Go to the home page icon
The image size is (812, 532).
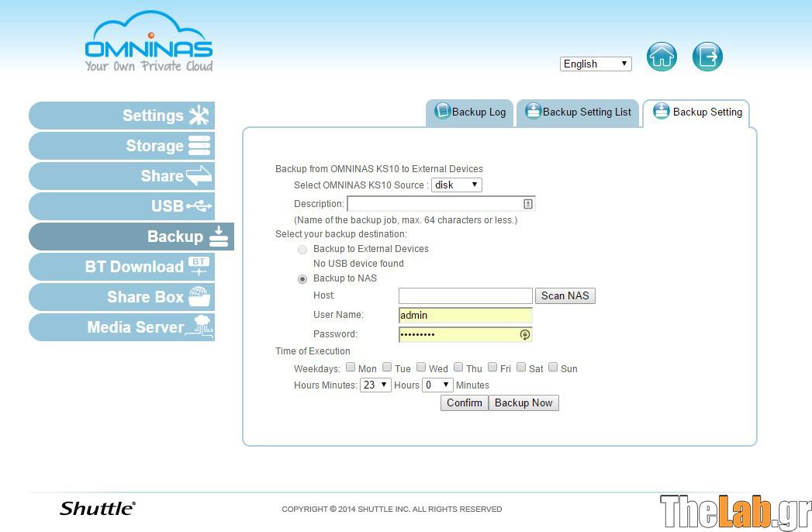click(662, 57)
